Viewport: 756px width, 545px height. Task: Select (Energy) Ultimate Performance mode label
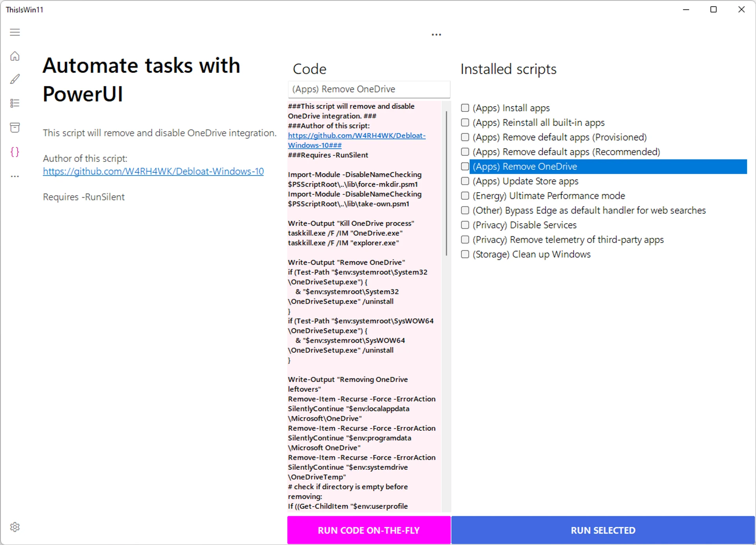click(x=549, y=196)
